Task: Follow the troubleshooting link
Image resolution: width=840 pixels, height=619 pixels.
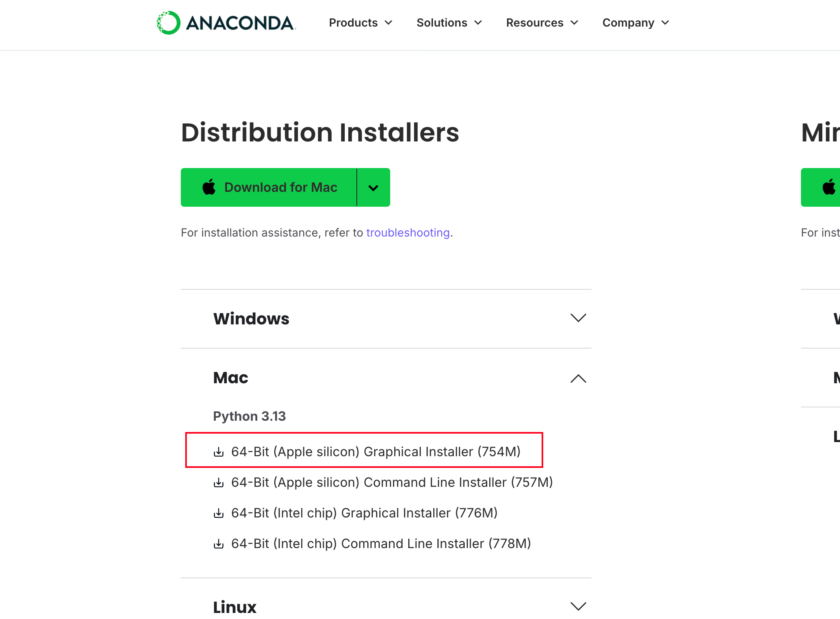Action: [408, 233]
